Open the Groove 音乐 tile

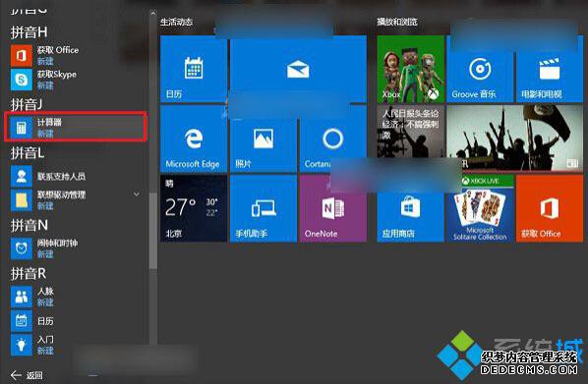[x=480, y=69]
